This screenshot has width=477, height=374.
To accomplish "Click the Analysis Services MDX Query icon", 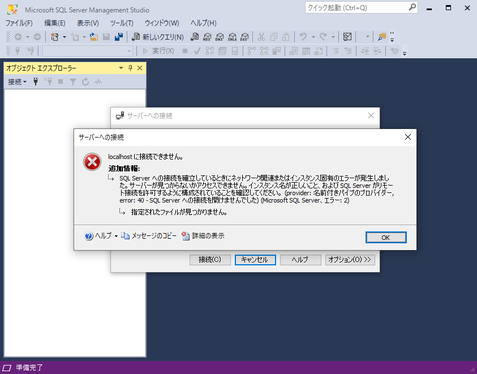I will [x=207, y=37].
